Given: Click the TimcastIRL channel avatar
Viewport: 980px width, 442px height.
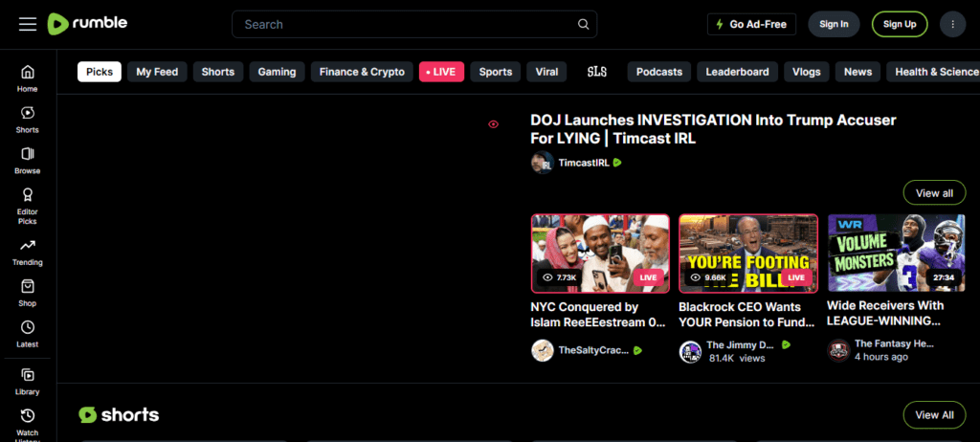Looking at the screenshot, I should (x=543, y=163).
